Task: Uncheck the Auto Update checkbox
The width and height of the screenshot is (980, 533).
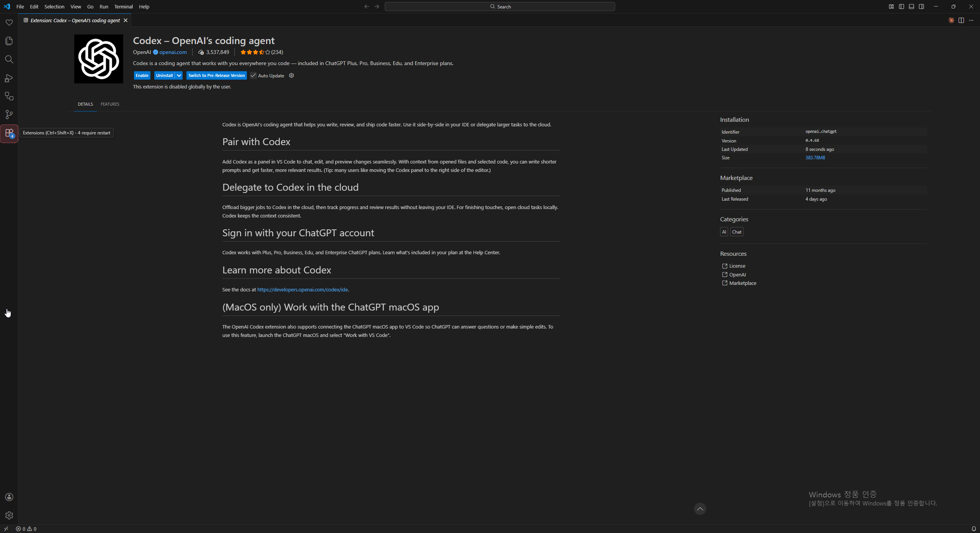Action: pyautogui.click(x=253, y=75)
